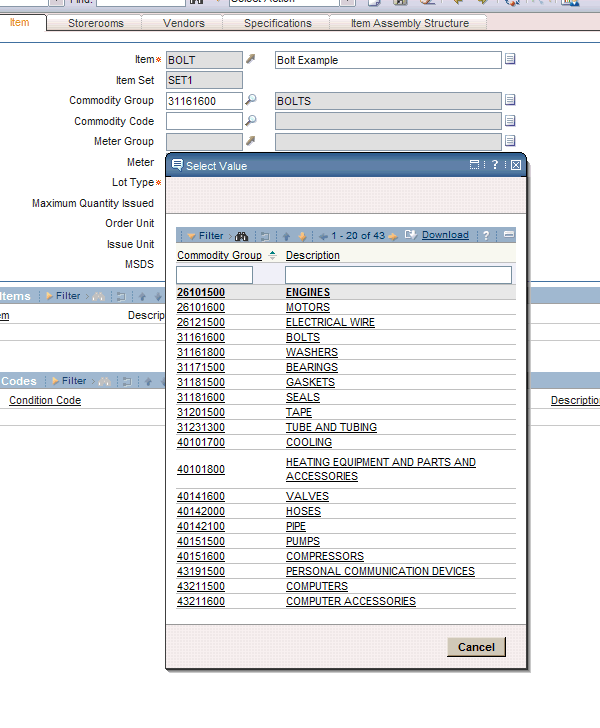Sort by Commodity Group column header
Viewport: 600px width, 728px height.
click(219, 255)
